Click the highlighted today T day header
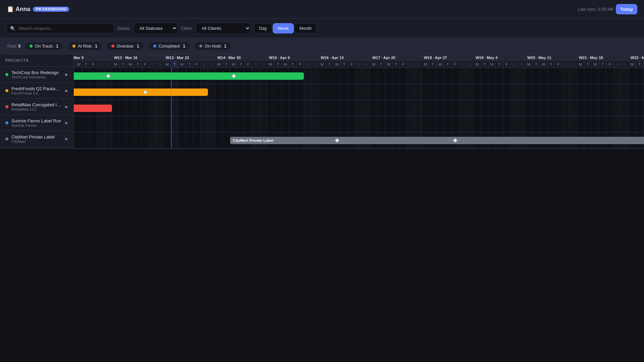The width and height of the screenshot is (644, 362). (x=174, y=64)
